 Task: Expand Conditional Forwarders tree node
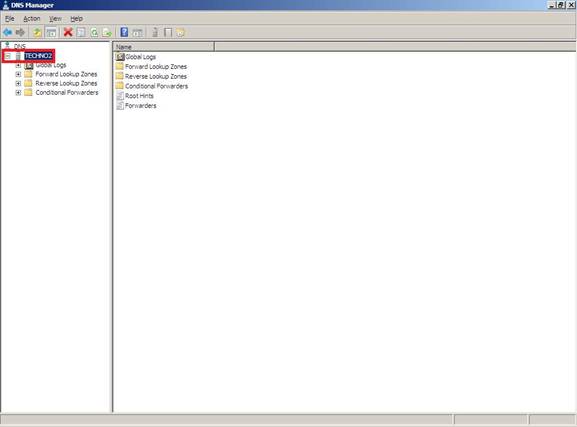(18, 93)
